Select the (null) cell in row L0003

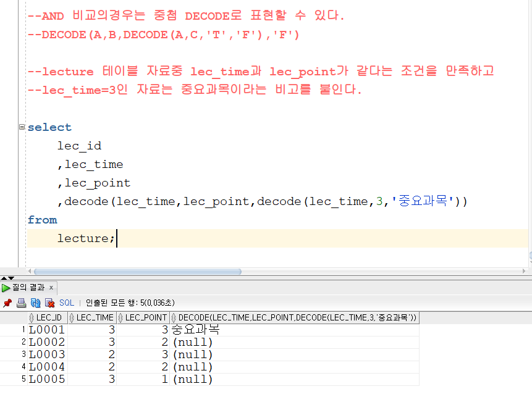click(x=294, y=354)
